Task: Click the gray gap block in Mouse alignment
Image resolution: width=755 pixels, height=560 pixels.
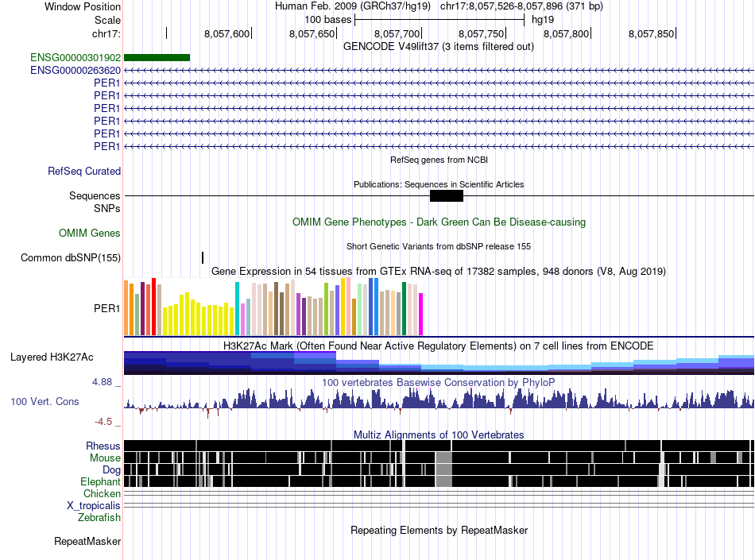Action: click(444, 458)
